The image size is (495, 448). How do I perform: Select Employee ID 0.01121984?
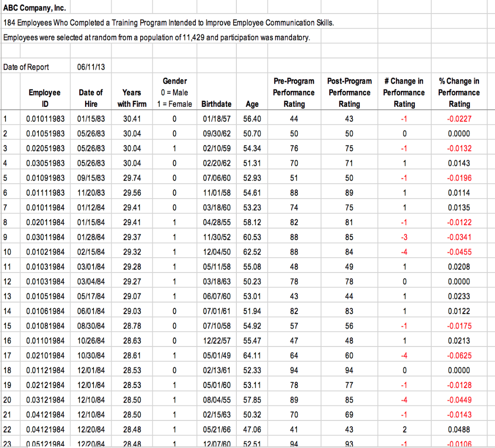click(x=45, y=370)
